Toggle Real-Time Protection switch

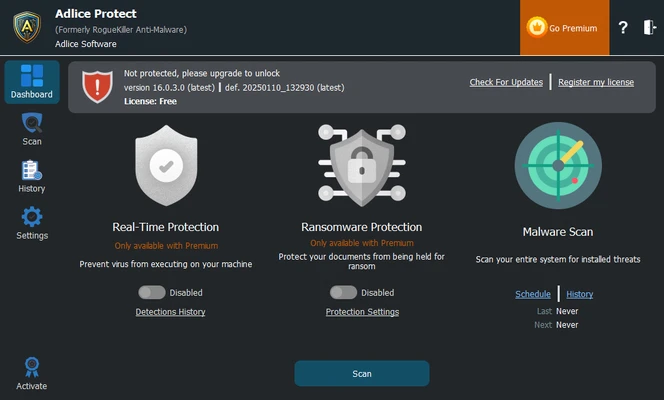(x=152, y=292)
